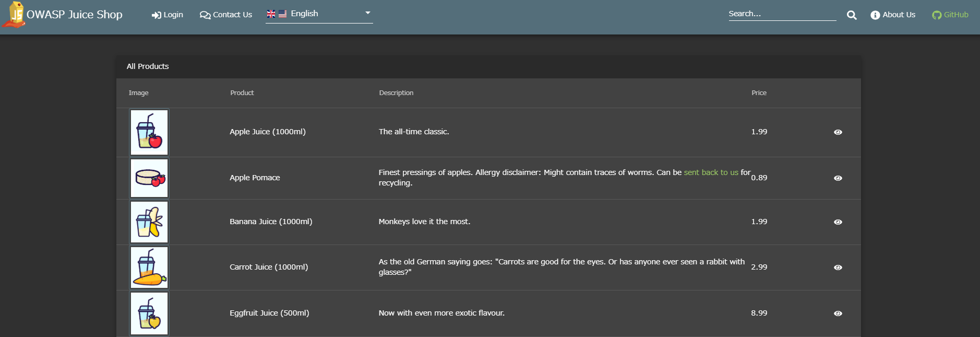Click the search magnifier icon

coord(852,15)
